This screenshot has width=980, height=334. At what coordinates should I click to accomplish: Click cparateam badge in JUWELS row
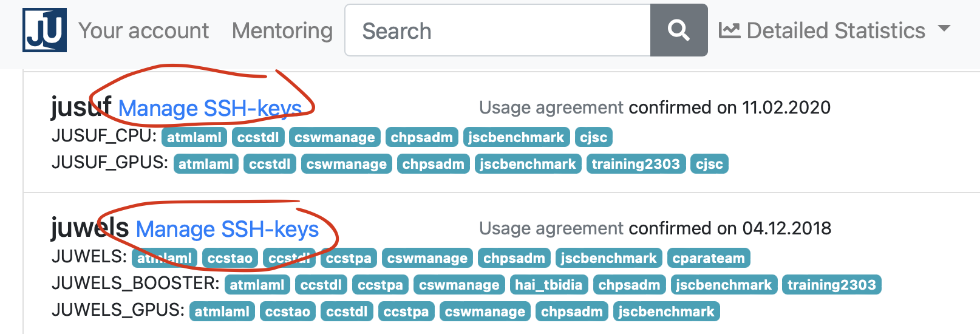click(708, 258)
